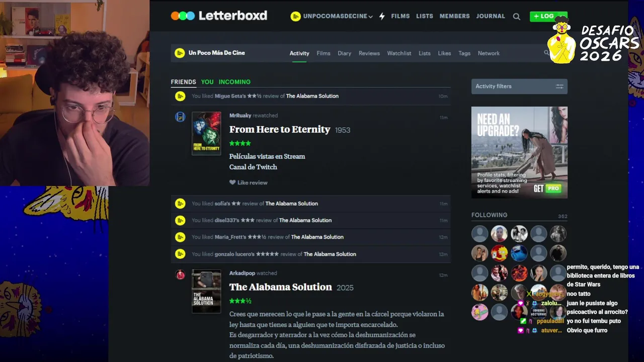Select the FRIENDS activity filter

click(183, 82)
